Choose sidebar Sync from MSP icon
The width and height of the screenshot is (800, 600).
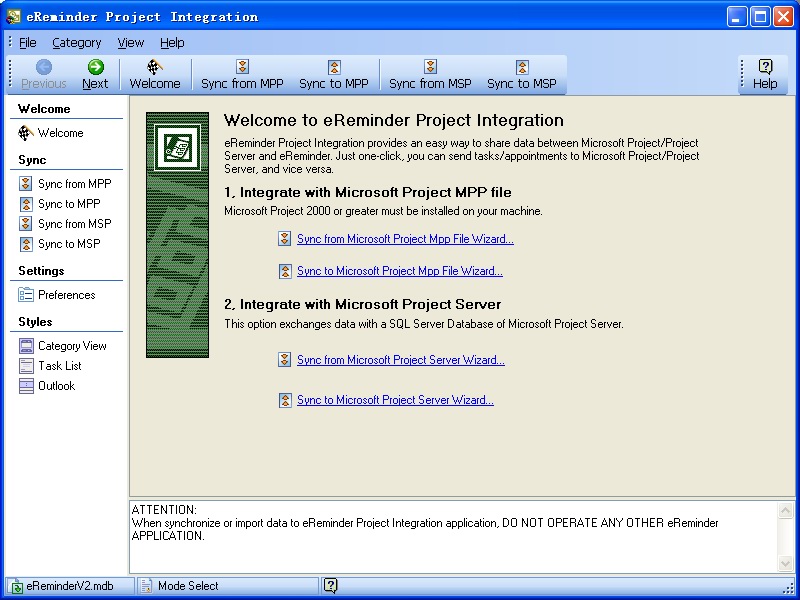point(26,224)
